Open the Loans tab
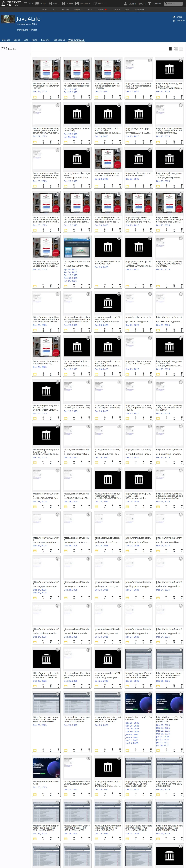This screenshot has height=868, width=186. coord(17,40)
